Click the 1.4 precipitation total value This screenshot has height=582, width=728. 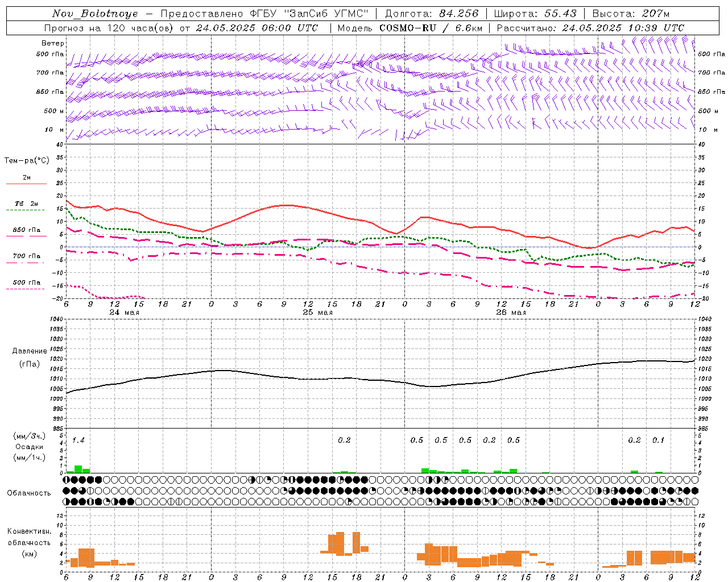[x=78, y=440]
